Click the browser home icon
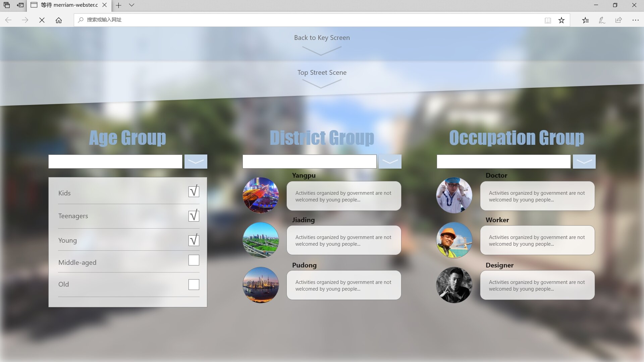This screenshot has height=362, width=644. 59,20
